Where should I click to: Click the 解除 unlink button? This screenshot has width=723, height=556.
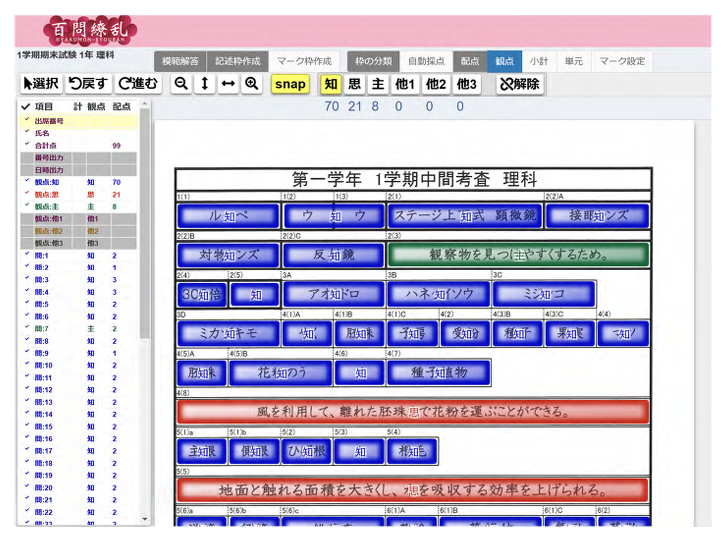click(519, 84)
